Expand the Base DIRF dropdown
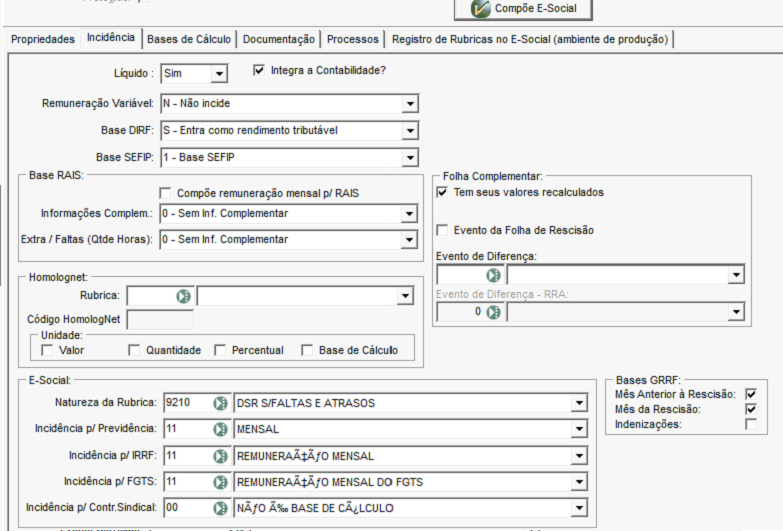 (409, 131)
